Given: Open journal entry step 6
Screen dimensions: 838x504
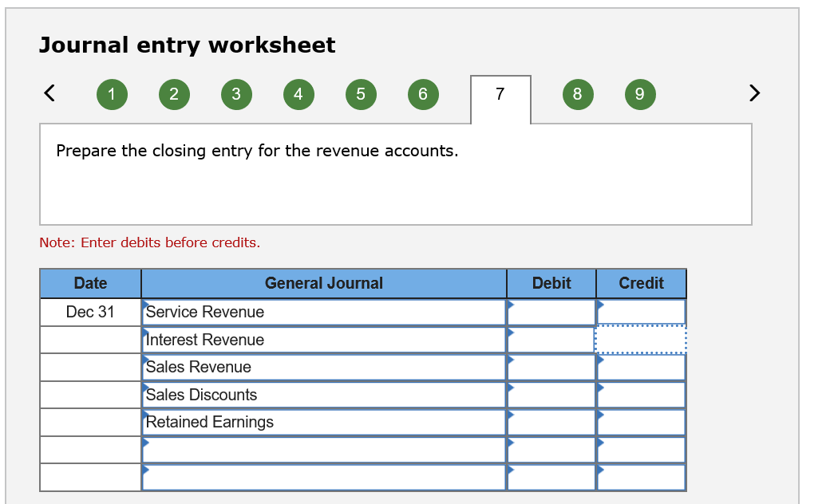Looking at the screenshot, I should [x=423, y=94].
